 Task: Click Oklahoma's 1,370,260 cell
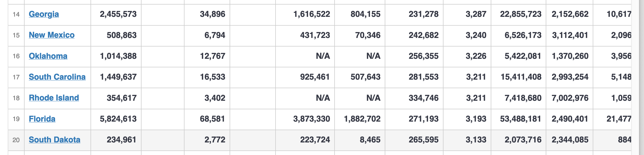tap(570, 56)
